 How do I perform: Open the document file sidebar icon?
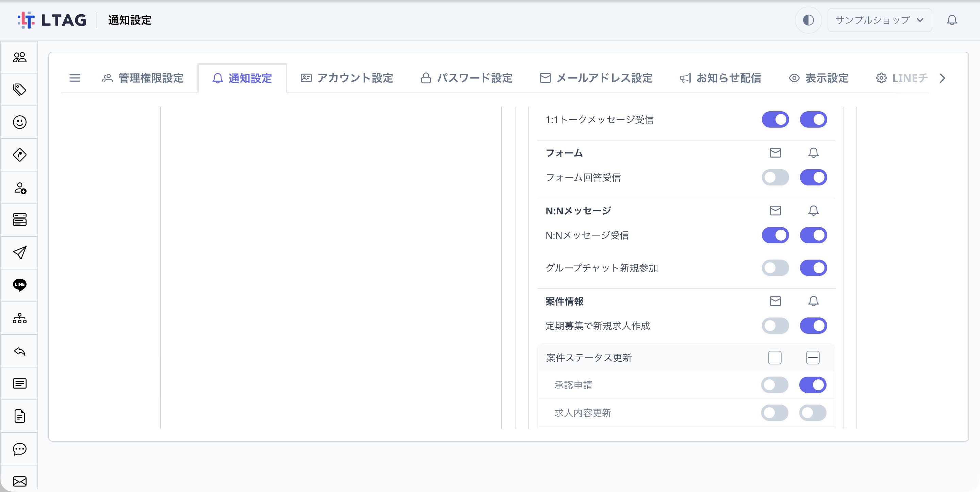pos(19,416)
